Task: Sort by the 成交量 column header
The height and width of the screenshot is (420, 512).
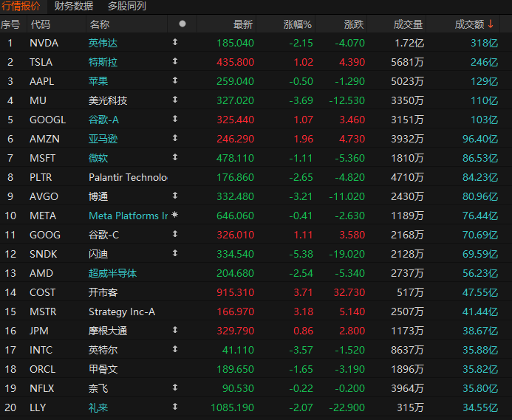Action: point(408,24)
